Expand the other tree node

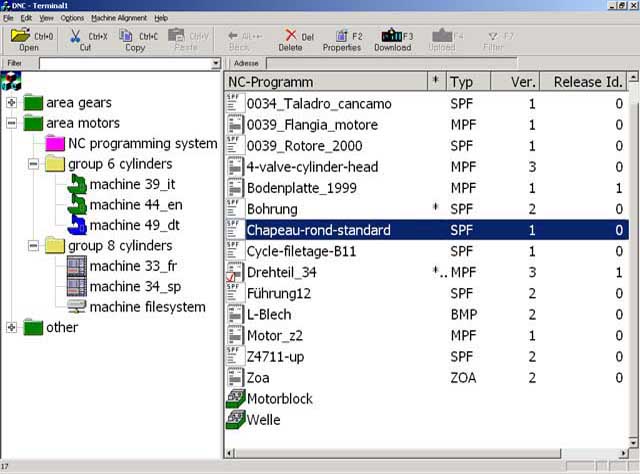(11, 327)
